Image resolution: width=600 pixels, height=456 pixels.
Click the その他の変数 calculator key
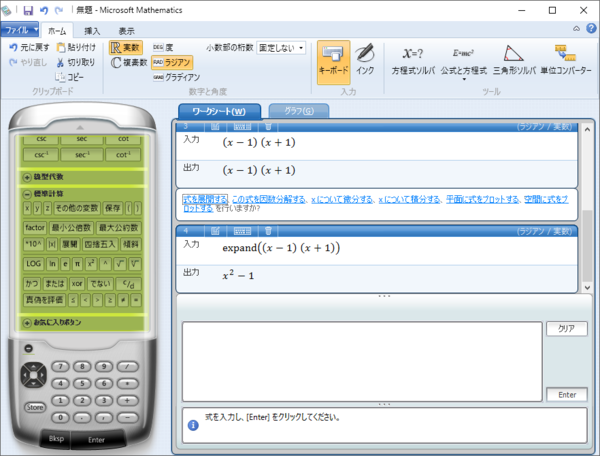coord(77,208)
